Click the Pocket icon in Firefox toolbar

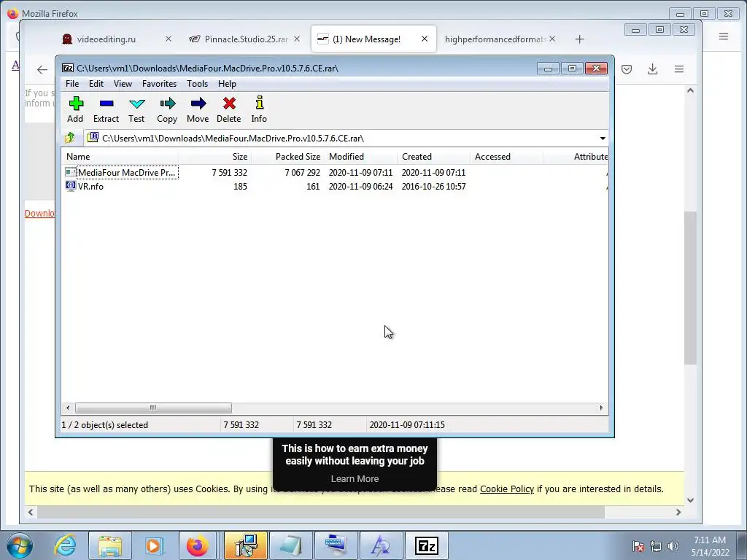627,69
